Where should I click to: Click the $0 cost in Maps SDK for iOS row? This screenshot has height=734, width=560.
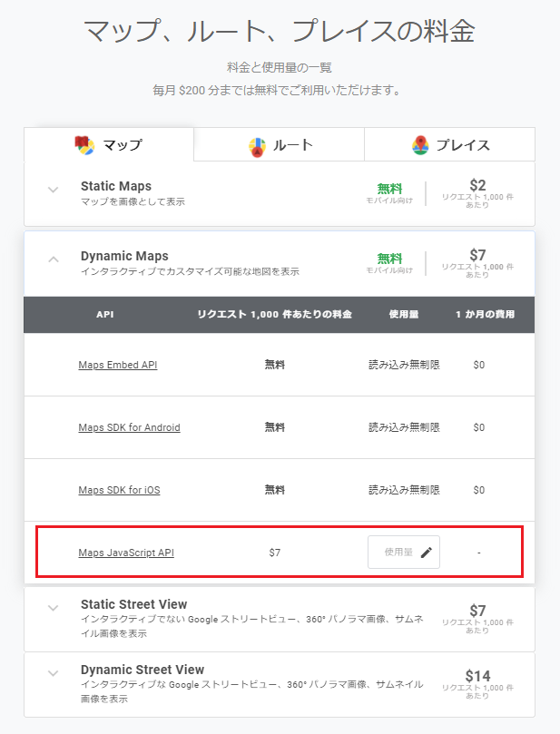[478, 490]
